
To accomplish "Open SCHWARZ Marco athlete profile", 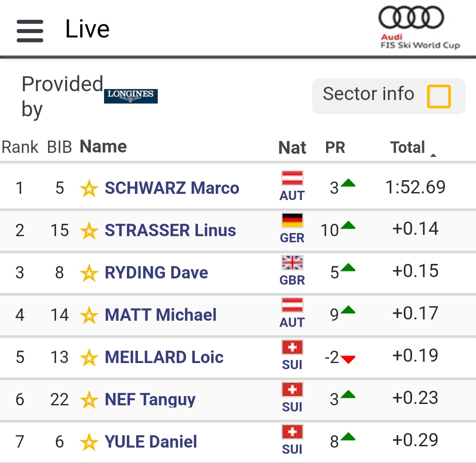I will [172, 188].
